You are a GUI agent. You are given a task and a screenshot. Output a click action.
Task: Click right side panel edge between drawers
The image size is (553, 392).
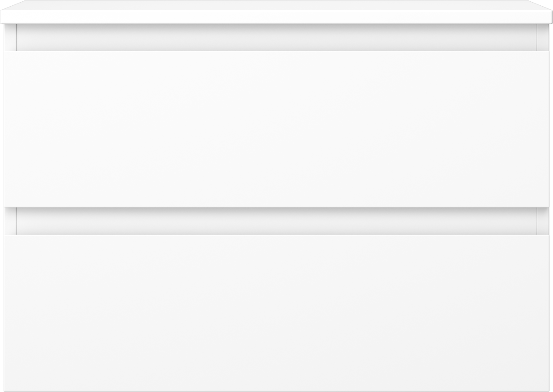tap(543, 221)
